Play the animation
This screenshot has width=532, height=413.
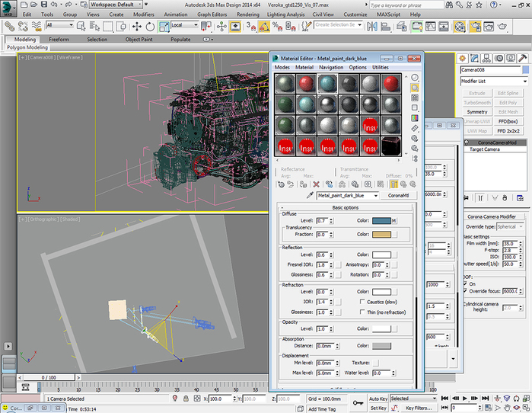(465, 399)
